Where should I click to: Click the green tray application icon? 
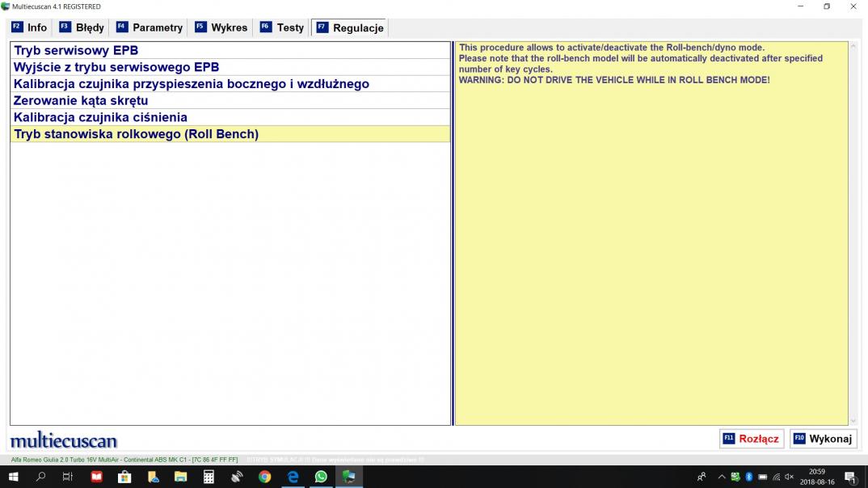coord(735,477)
